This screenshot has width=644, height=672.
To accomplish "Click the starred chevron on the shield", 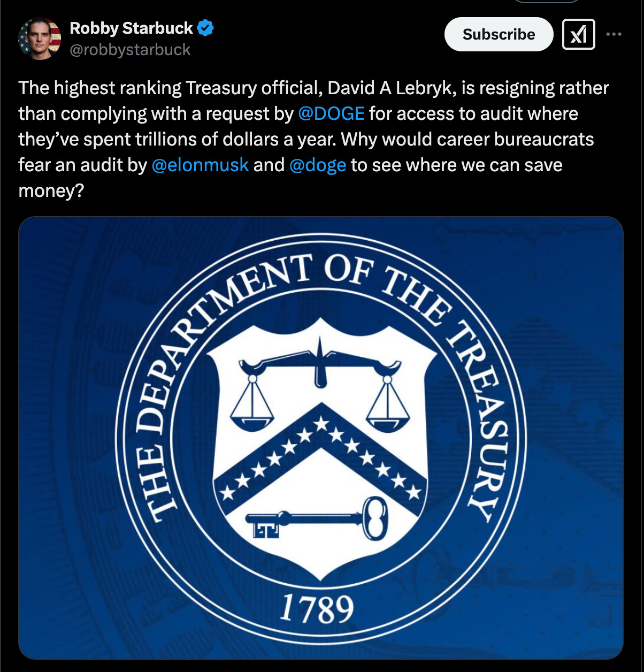I will tap(320, 452).
